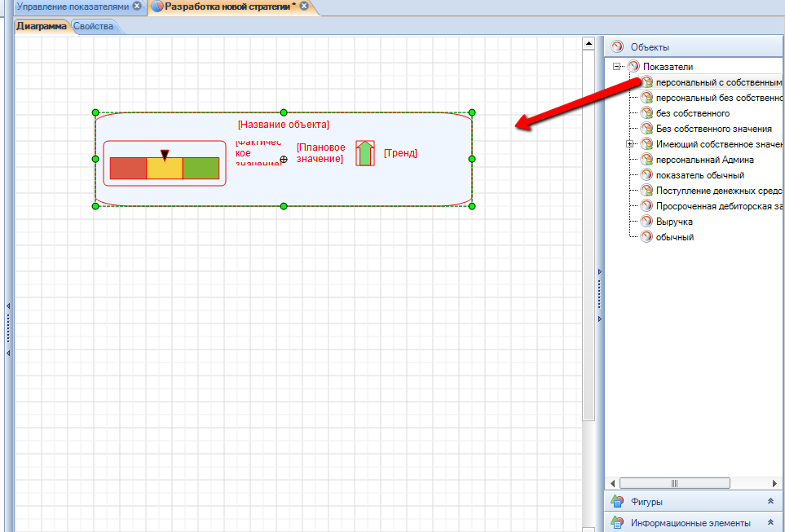Click the green segment of the gauge
The image size is (785, 532).
201,168
